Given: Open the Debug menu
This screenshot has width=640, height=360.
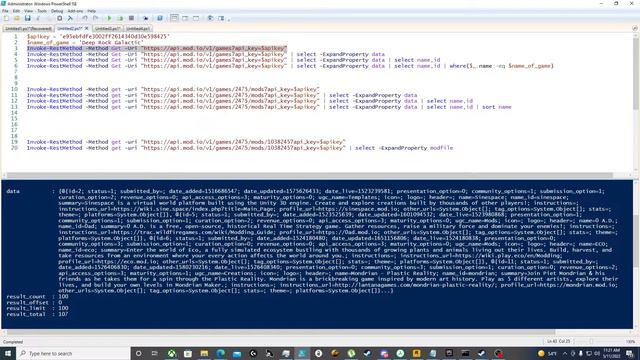Looking at the screenshot, I should (57, 11).
